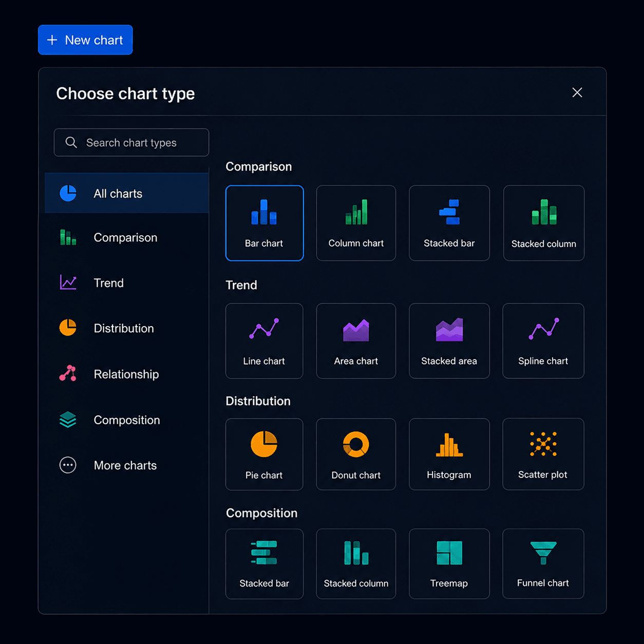Pick the Pie chart tile
This screenshot has height=644, width=644.
tap(264, 454)
